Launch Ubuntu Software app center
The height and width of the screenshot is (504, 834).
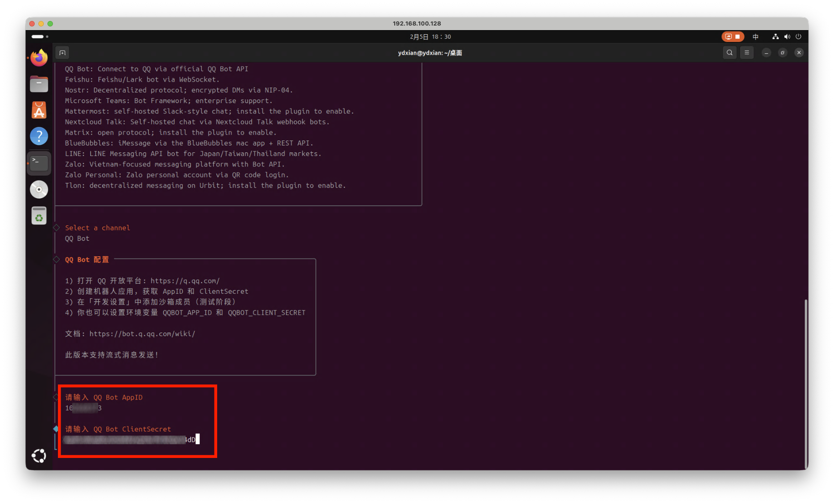click(39, 110)
